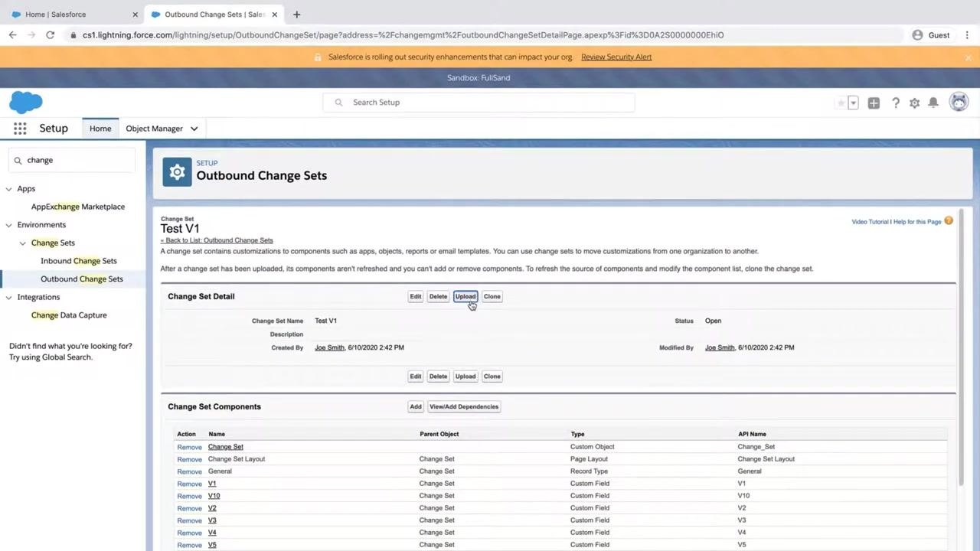Click the Quick Find search box
Image resolution: width=980 pixels, height=551 pixels.
click(x=72, y=160)
